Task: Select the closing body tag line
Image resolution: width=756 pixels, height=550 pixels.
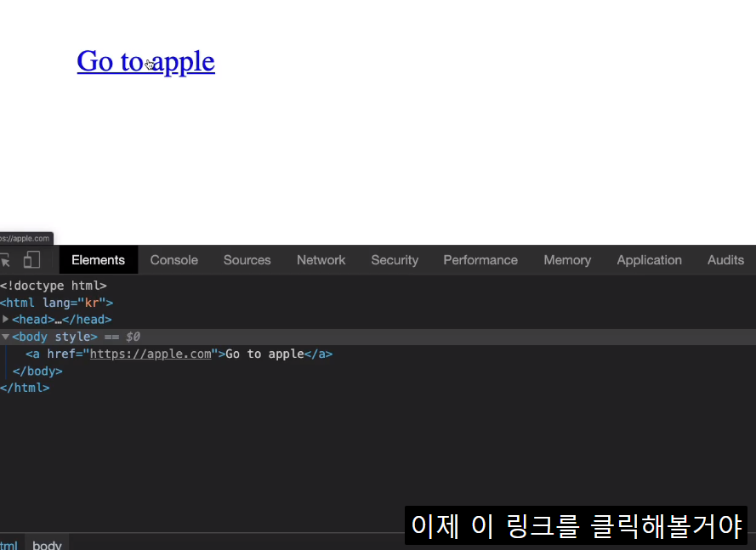Action: coord(37,371)
